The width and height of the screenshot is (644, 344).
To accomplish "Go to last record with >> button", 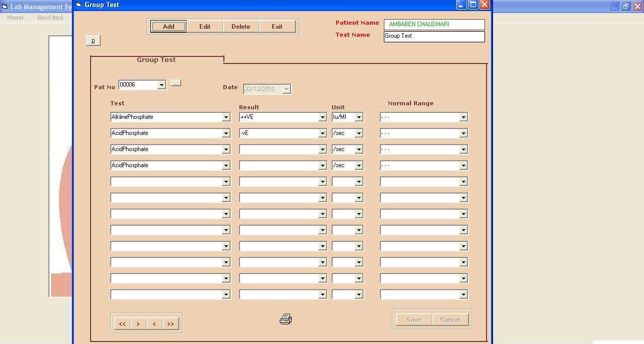I will (x=170, y=324).
